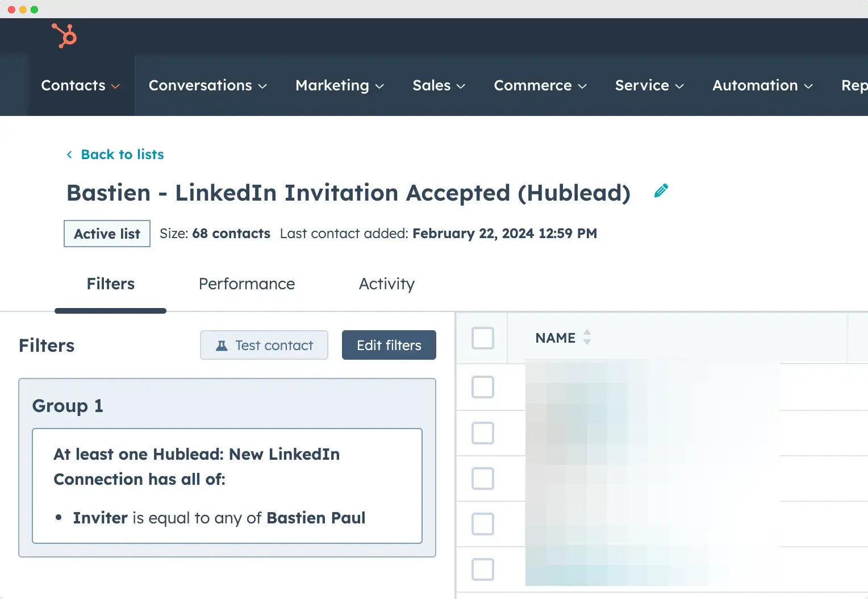The height and width of the screenshot is (599, 868).
Task: Click the NAME column sort arrows
Action: (x=587, y=338)
